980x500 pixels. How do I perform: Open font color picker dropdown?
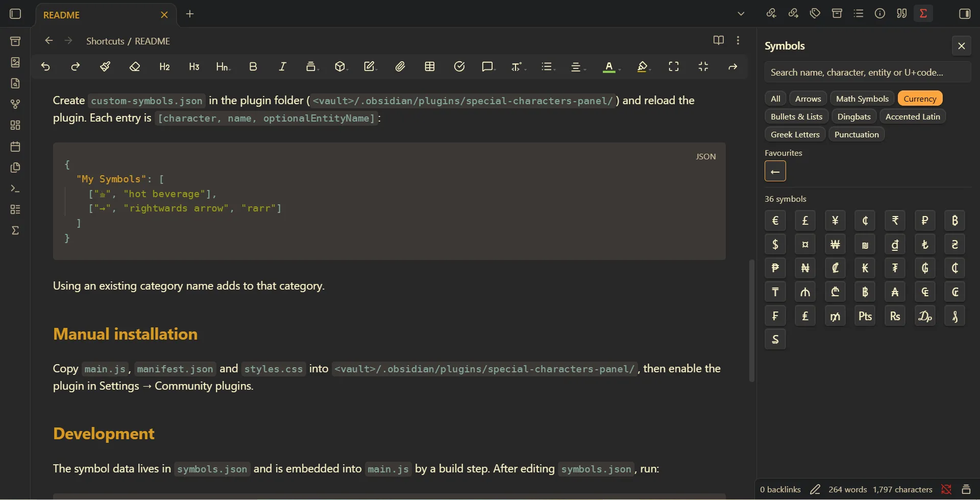tap(611, 67)
